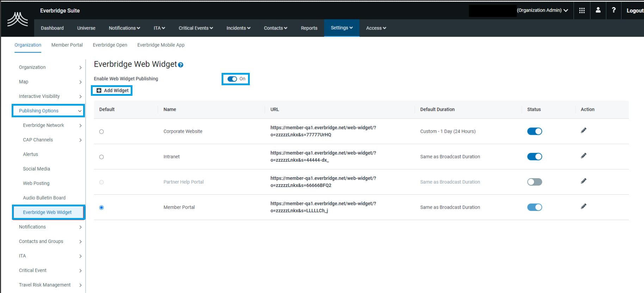Screen dimensions: 644x293
Task: Edit the Corporate Website widget with pencil icon
Action: (x=584, y=131)
